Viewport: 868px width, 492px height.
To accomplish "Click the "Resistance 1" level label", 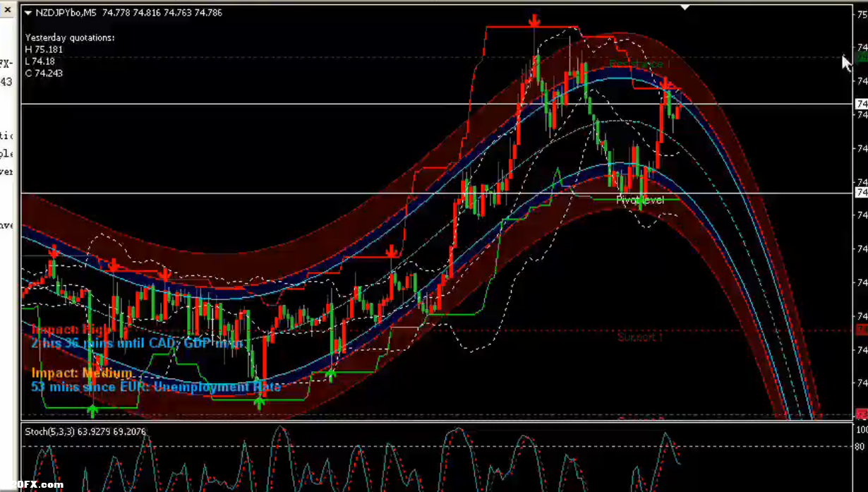I will (639, 64).
